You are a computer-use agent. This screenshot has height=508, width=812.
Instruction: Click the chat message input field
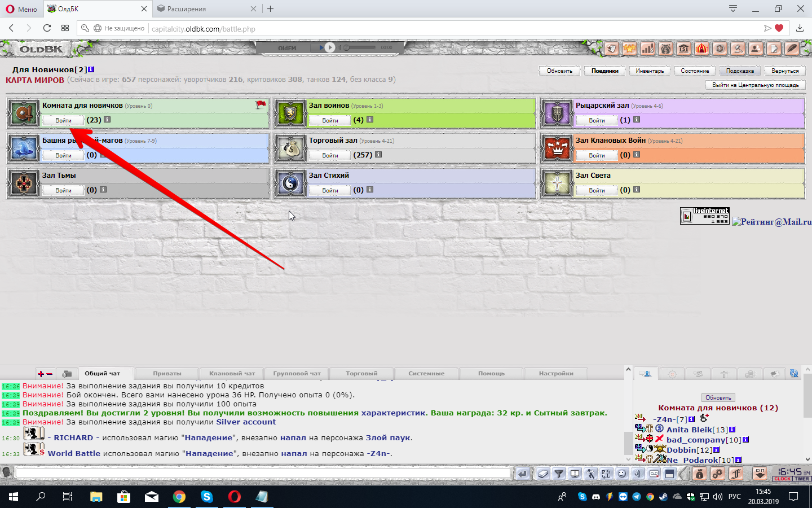[262, 474]
